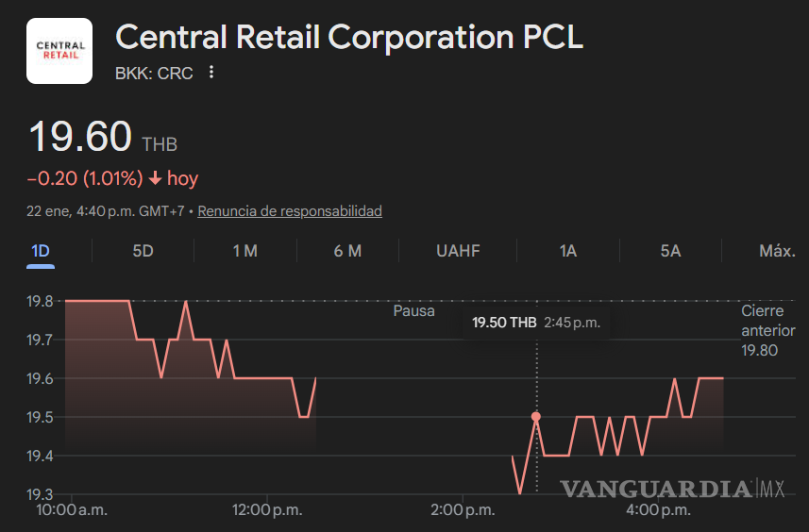Open the Renuncia de responsabilidad link
The image size is (809, 532).
(x=290, y=211)
